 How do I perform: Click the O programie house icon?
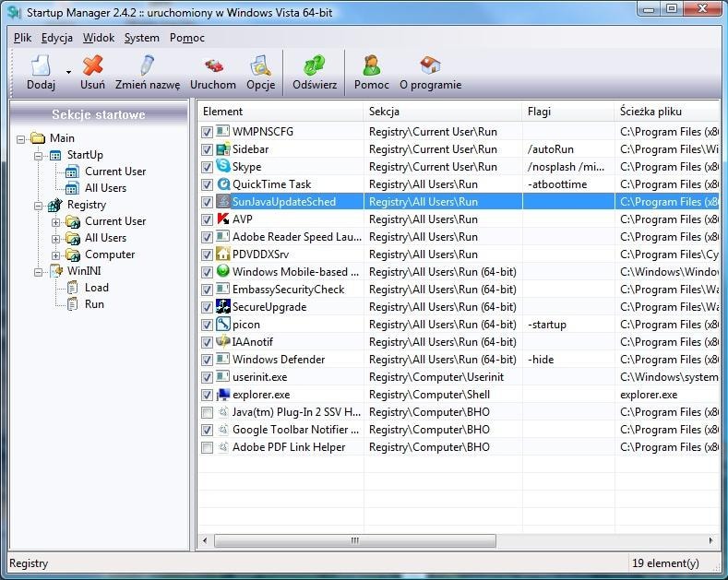click(x=430, y=66)
